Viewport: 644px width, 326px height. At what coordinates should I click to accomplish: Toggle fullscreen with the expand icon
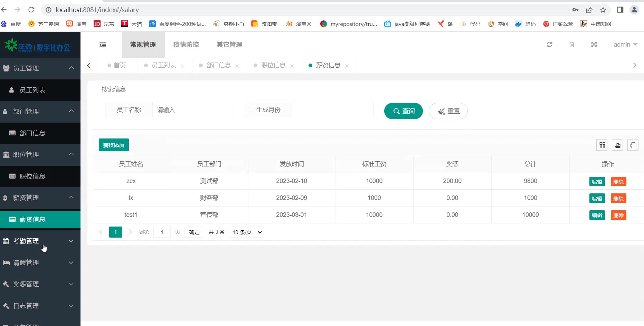click(x=594, y=45)
